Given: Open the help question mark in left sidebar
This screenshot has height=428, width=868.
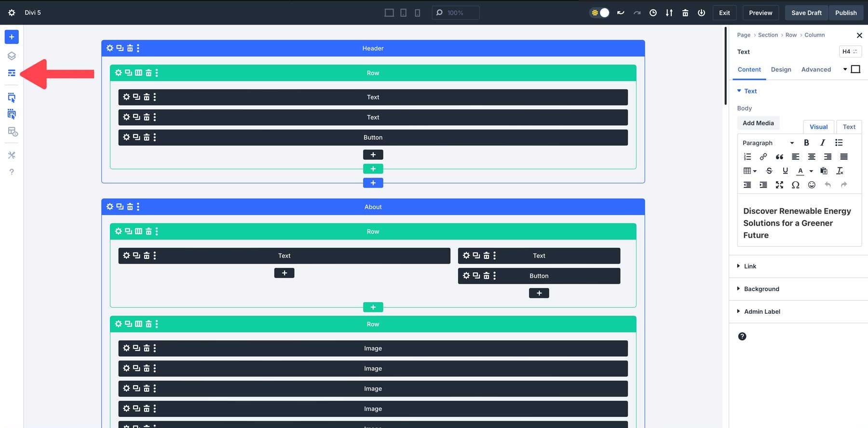Looking at the screenshot, I should 12,172.
